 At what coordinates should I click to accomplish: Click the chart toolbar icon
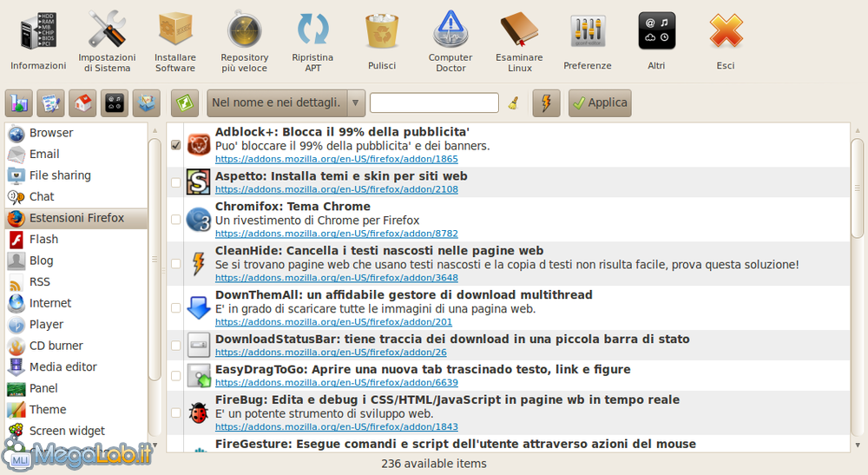pos(19,103)
